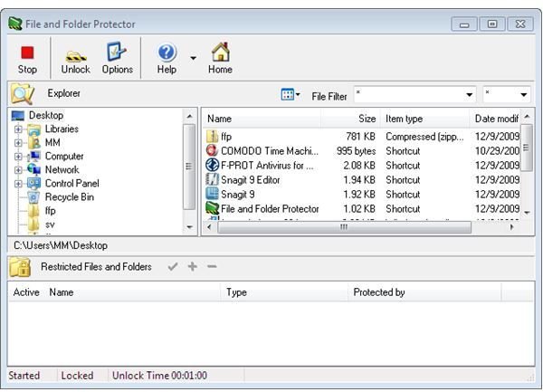
Task: Click the ffp zipped folder icon
Action: click(213, 137)
